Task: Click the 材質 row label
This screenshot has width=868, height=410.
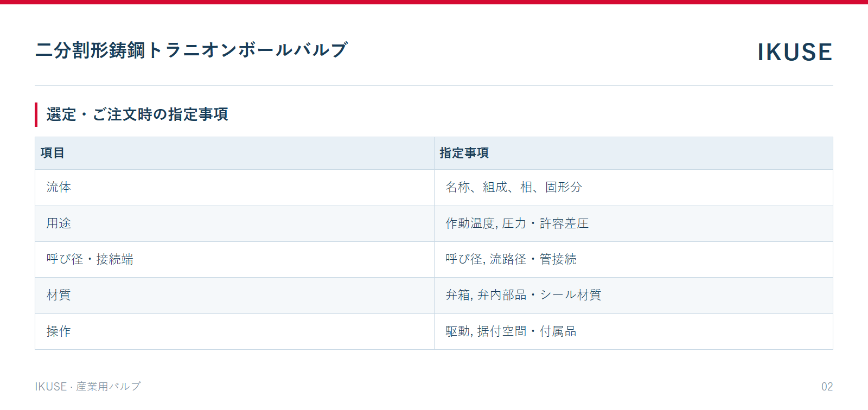Action: [x=59, y=295]
